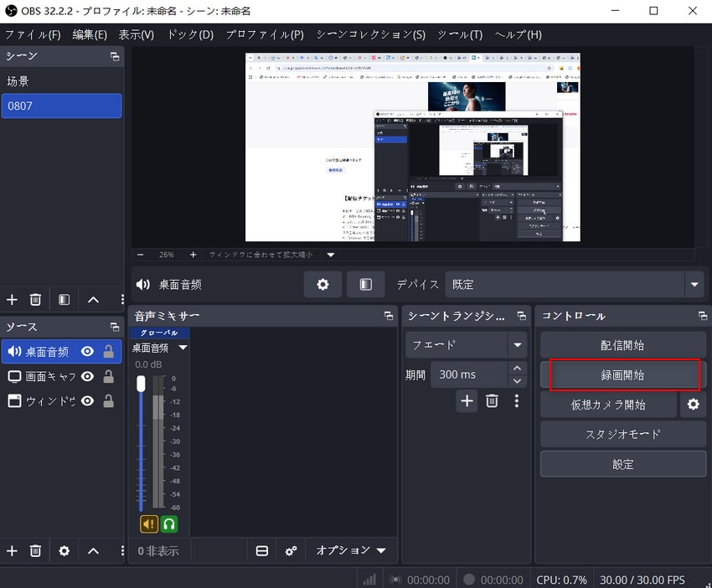Viewport: 712px width, 588px height.
Task: Undock the シーントランジション panel via its pop-out icon
Action: [521, 316]
